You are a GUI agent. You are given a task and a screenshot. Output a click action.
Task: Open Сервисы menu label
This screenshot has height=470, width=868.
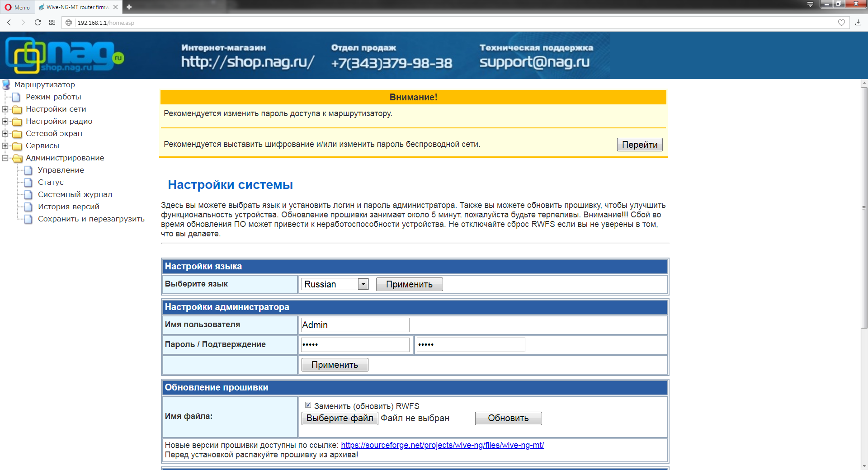point(42,146)
